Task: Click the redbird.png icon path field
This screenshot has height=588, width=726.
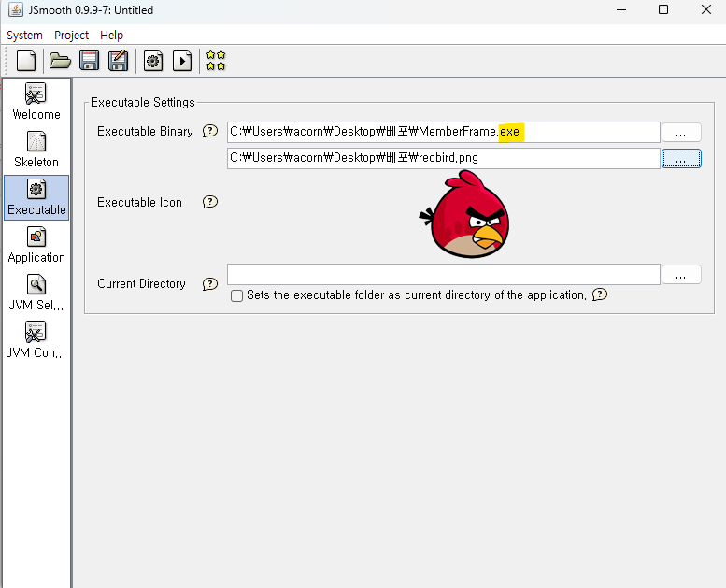Action: pos(444,159)
